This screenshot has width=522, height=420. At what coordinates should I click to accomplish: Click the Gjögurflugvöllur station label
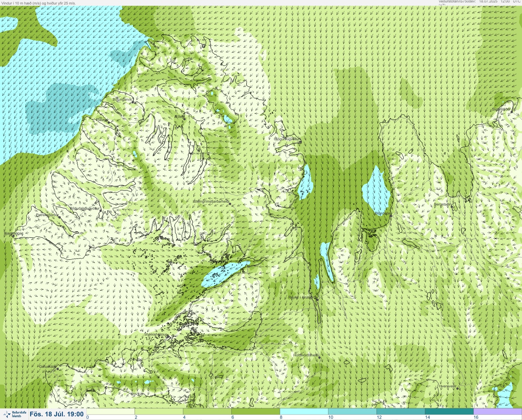click(287, 139)
